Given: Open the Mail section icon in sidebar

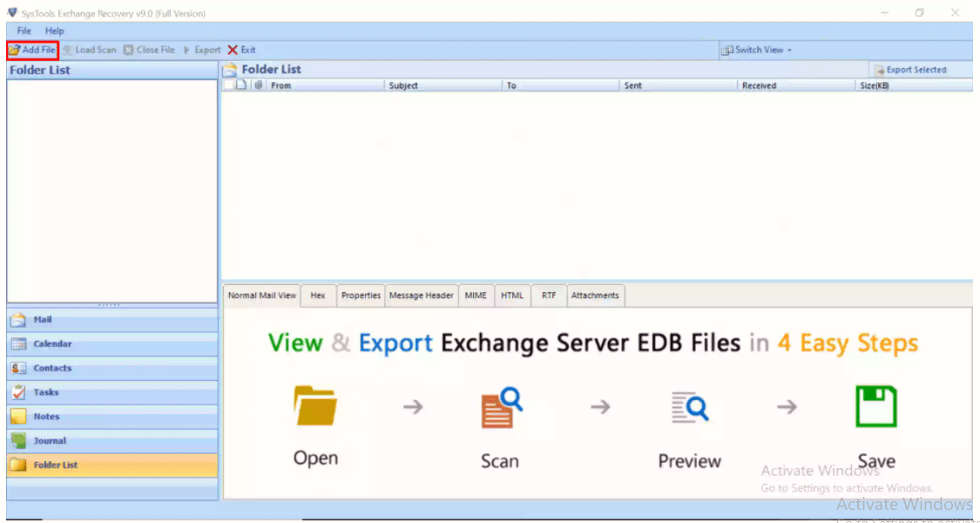Looking at the screenshot, I should 18,320.
